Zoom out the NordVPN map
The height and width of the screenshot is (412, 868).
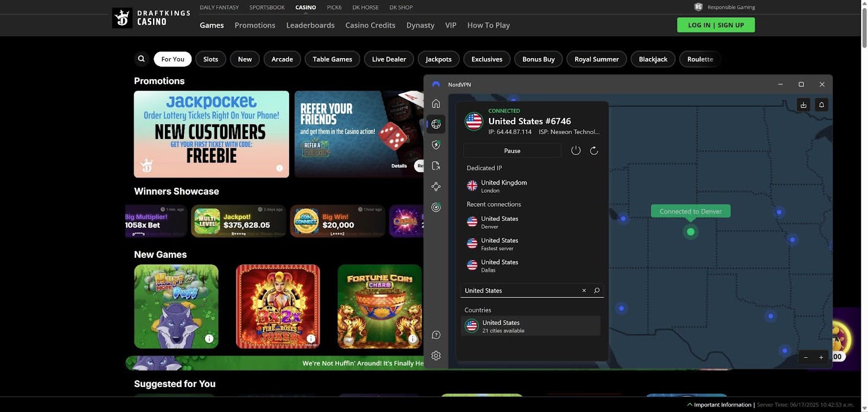pos(806,357)
